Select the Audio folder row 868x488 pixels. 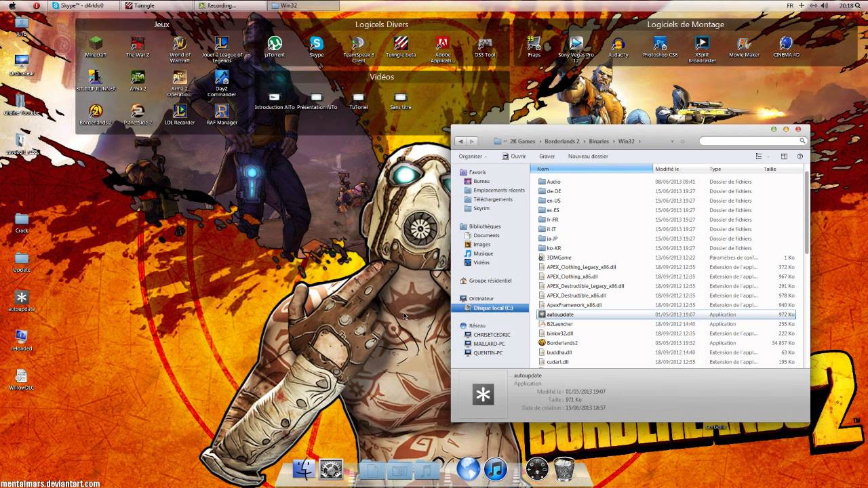click(665, 182)
